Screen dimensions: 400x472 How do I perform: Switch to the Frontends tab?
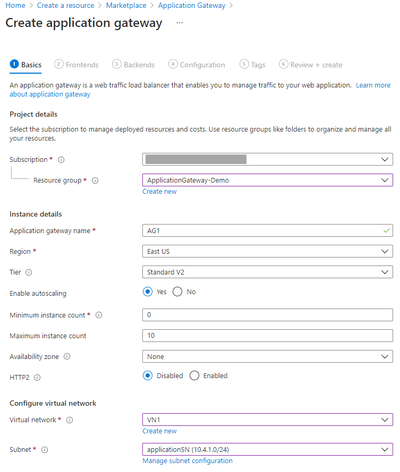(77, 64)
